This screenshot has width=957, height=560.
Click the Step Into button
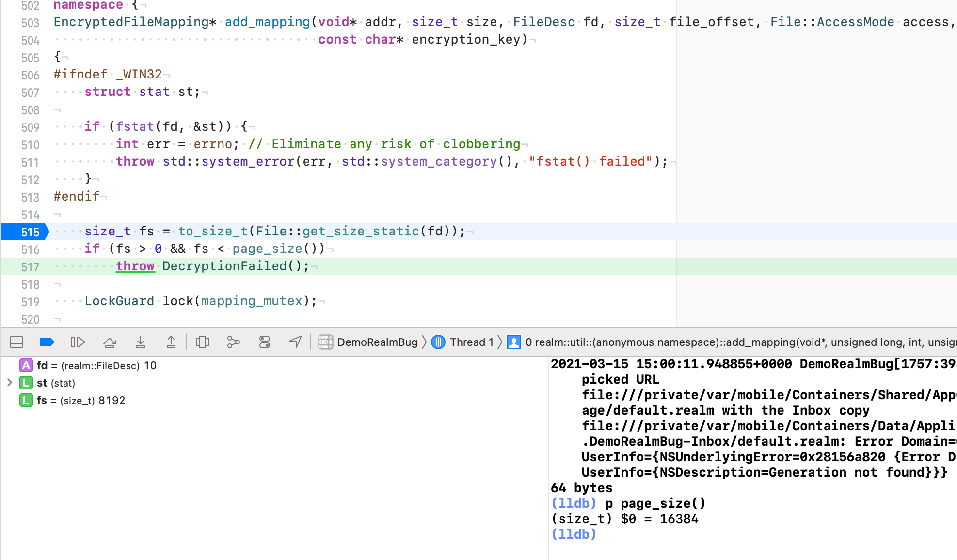click(x=140, y=342)
